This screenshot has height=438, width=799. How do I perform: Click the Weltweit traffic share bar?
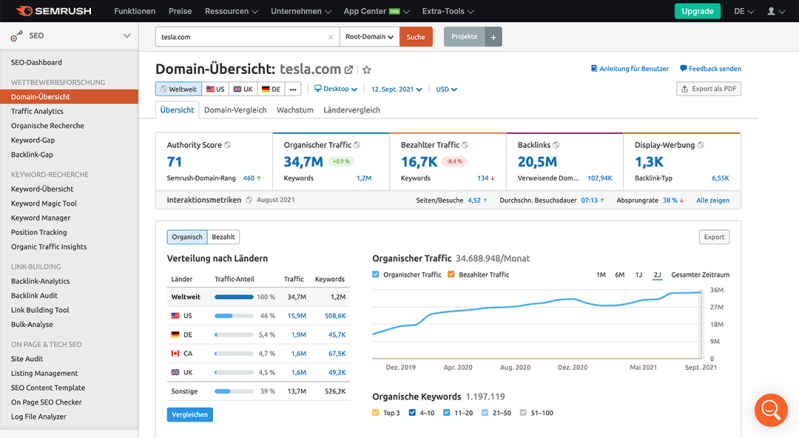(234, 297)
